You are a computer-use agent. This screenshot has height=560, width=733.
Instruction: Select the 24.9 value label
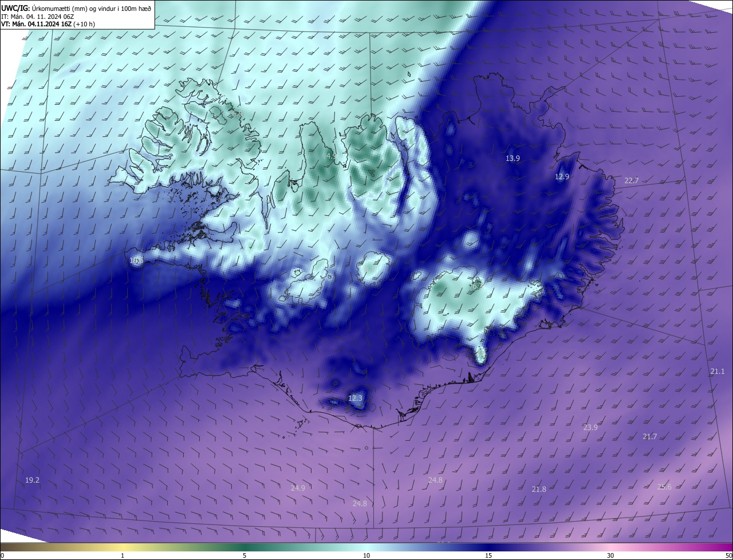tap(298, 488)
